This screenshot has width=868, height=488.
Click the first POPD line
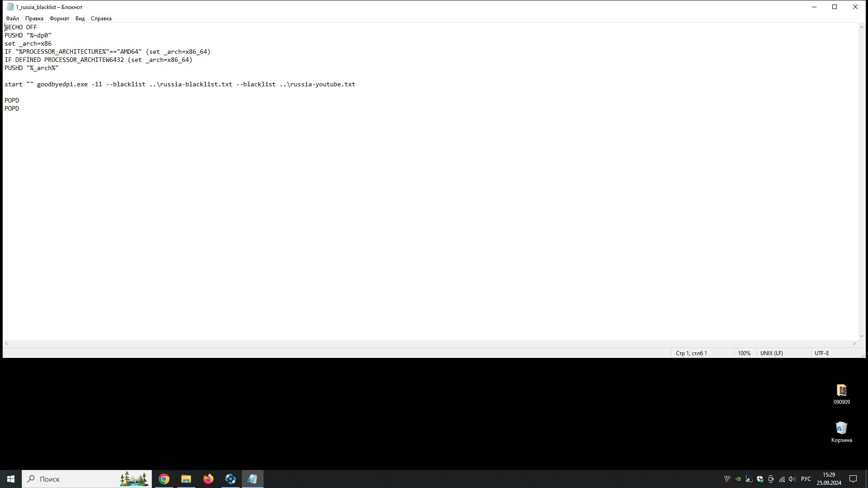click(x=12, y=100)
